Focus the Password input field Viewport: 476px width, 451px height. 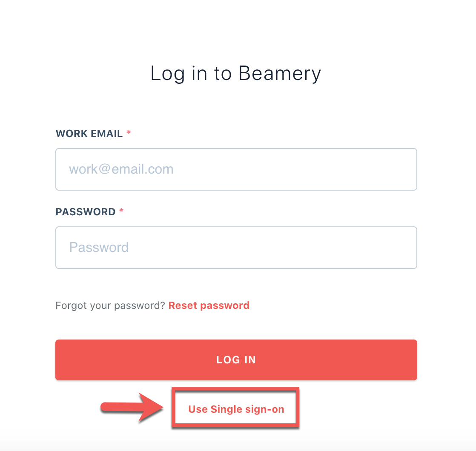pyautogui.click(x=236, y=248)
